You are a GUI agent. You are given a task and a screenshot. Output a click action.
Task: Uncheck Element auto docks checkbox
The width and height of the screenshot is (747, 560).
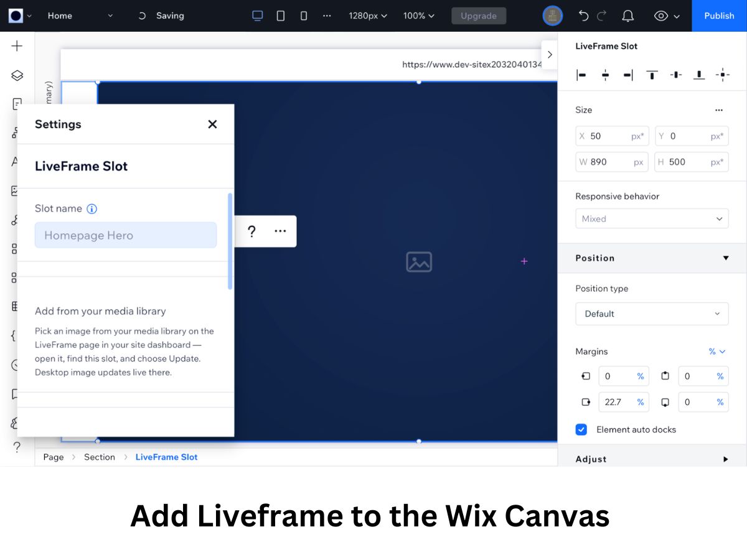(x=581, y=429)
